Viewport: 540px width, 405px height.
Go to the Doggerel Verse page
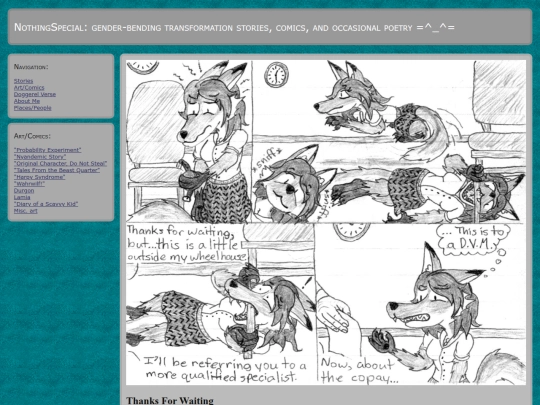[35, 94]
